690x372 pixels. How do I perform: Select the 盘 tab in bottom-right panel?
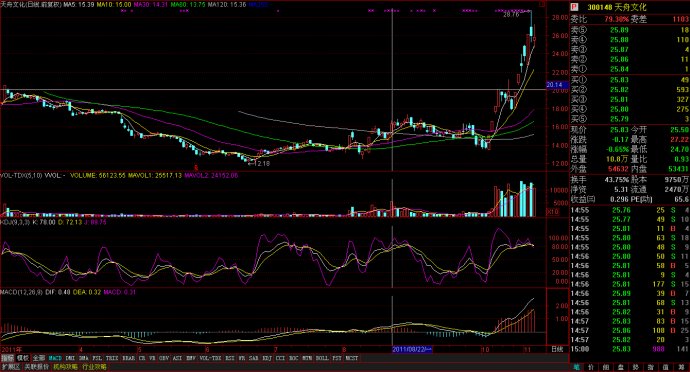[x=622, y=367]
